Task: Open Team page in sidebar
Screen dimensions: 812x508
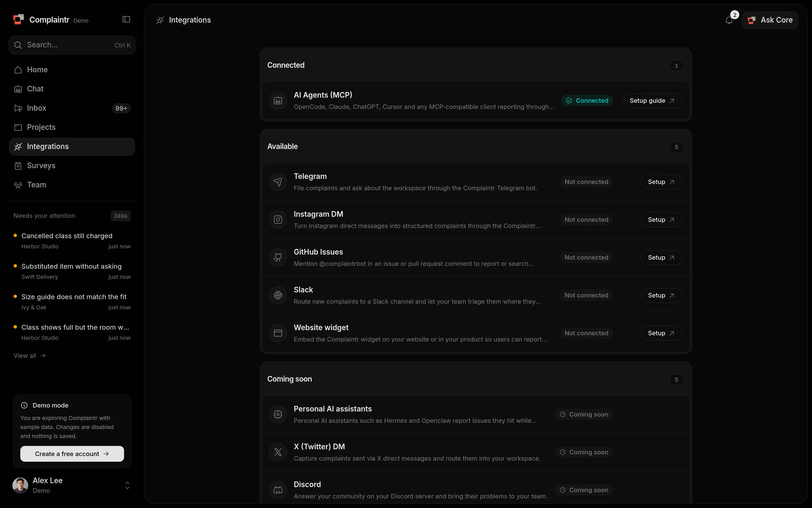Action: [x=72, y=185]
